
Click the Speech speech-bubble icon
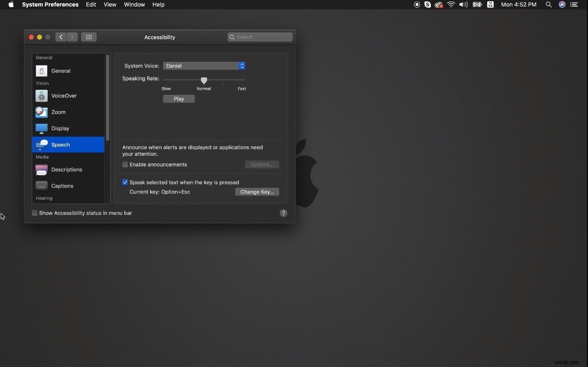point(41,144)
